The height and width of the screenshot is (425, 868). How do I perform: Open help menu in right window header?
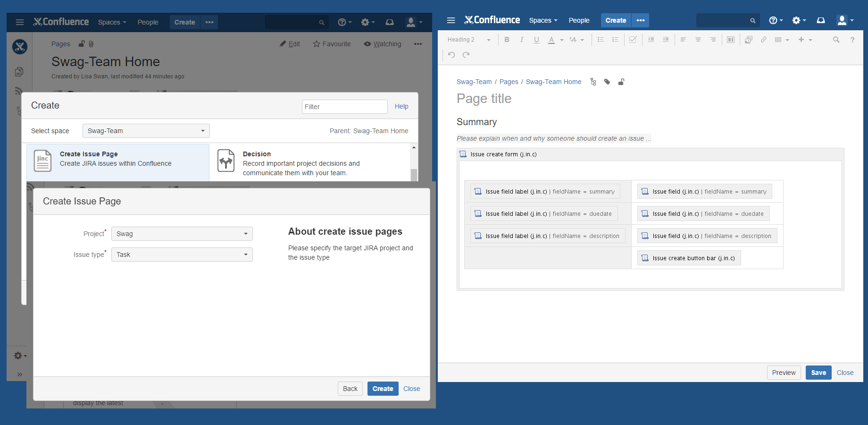coord(776,20)
